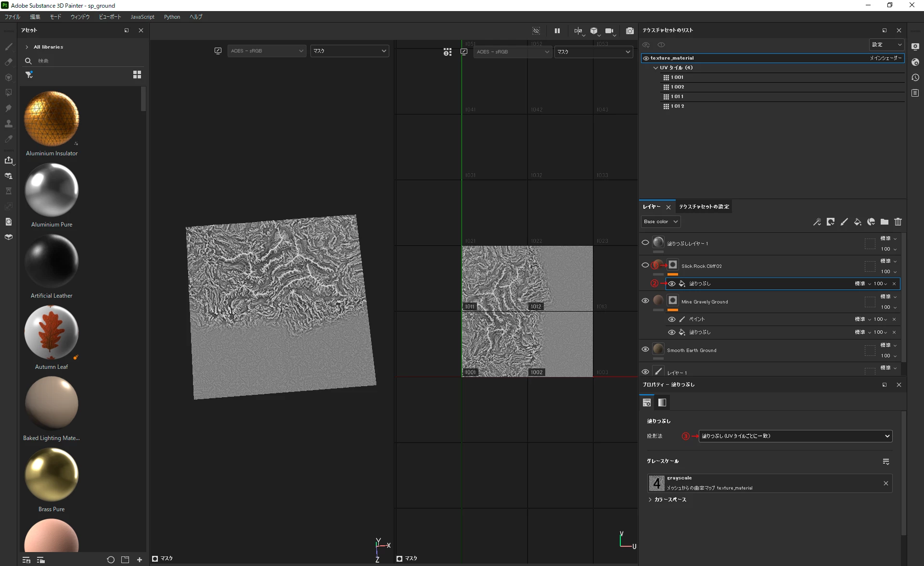Click the Slick Rock Cliff 02 layer mask thumbnail
This screenshot has height=566, width=924.
(x=673, y=264)
